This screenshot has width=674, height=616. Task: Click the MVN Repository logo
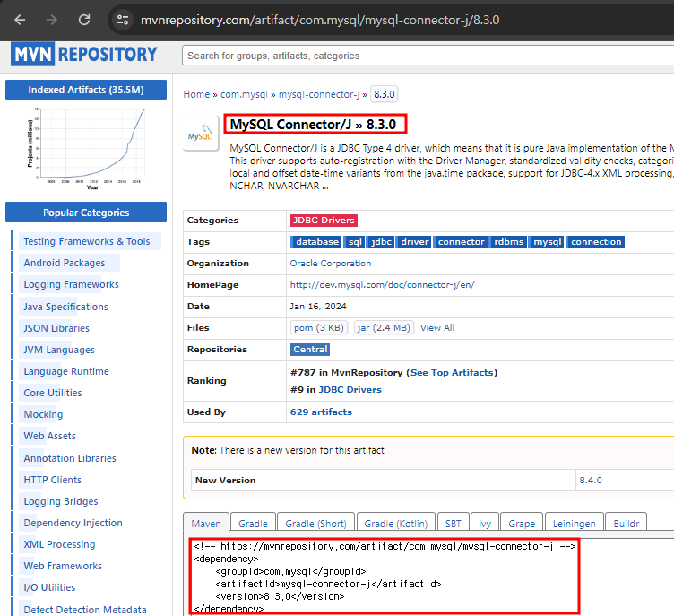[84, 54]
